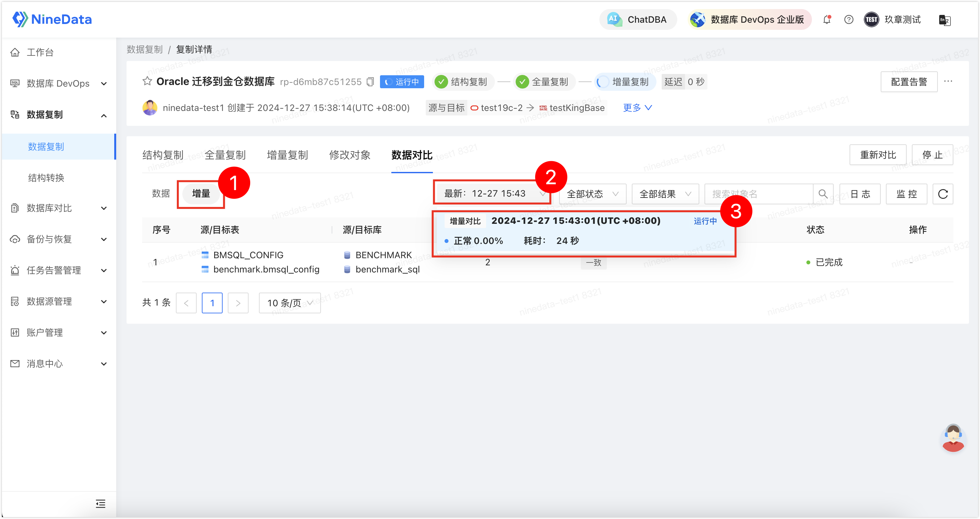Click benchmark.bmsql_config target table
Screen dimensions: 980x519
click(266, 269)
